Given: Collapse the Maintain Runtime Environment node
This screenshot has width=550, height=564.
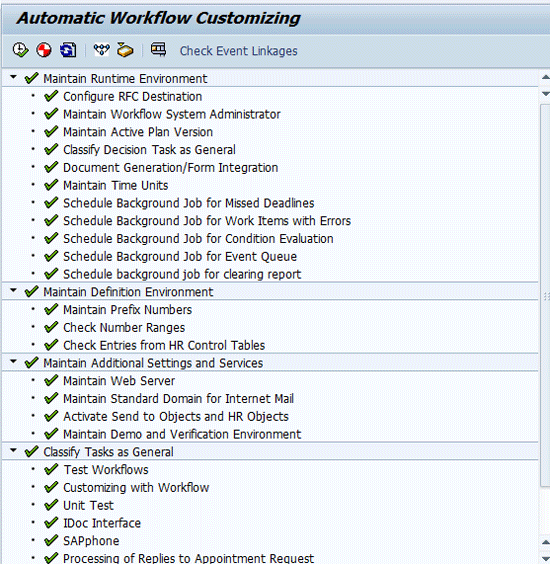Looking at the screenshot, I should click(13, 77).
